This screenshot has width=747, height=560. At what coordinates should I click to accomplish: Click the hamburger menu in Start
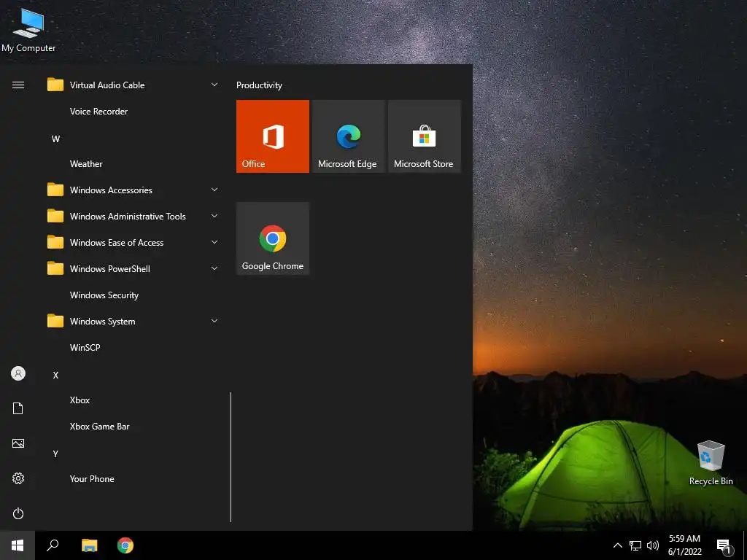18,85
